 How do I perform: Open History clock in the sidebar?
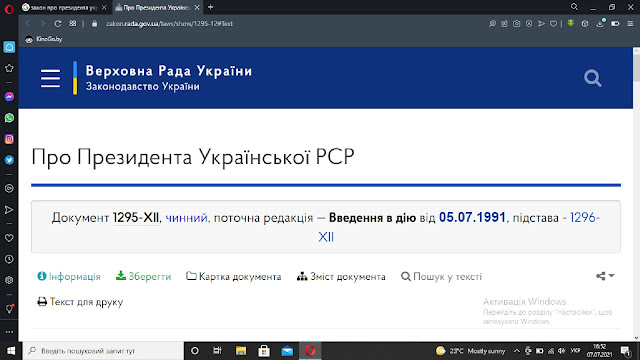9,259
